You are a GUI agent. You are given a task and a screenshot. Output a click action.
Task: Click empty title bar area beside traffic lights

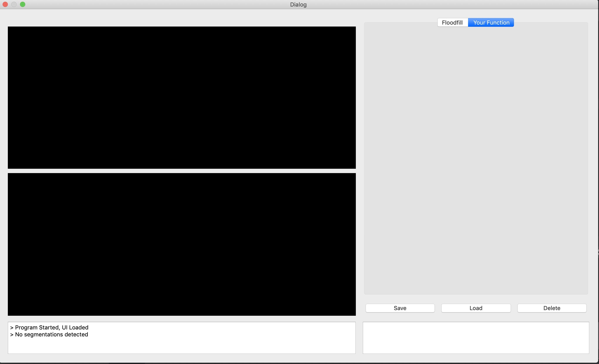click(97, 4)
